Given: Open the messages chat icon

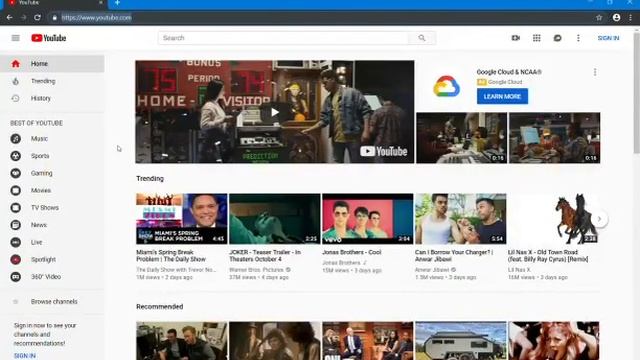Looking at the screenshot, I should (557, 38).
